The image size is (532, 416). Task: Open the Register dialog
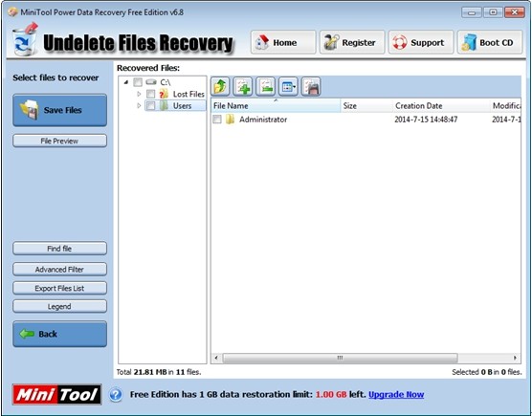352,42
